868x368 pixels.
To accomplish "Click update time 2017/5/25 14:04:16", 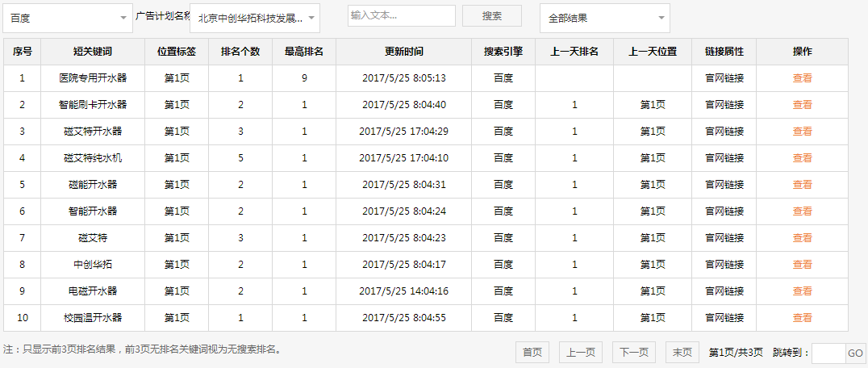I will coord(403,291).
